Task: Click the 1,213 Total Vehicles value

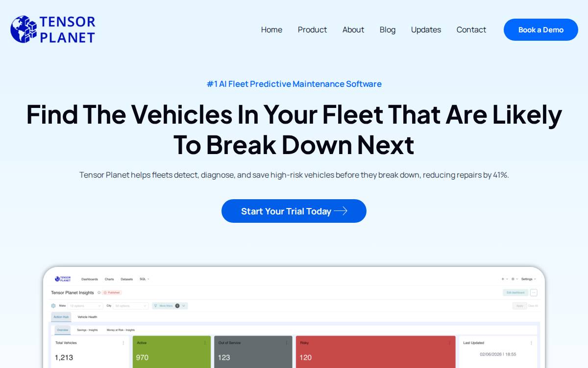Action: click(x=64, y=357)
